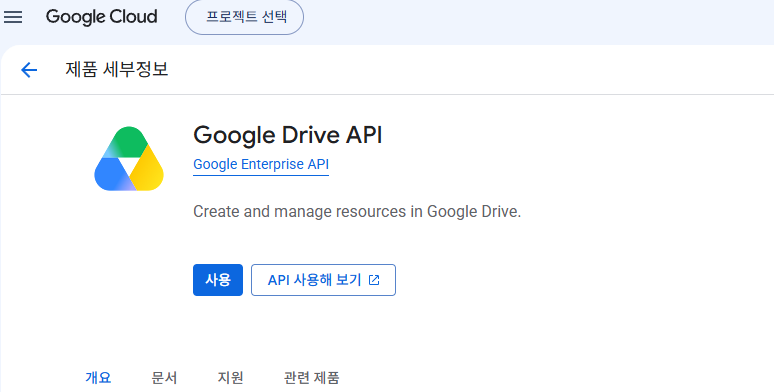Screen dimensions: 774x392
Task: Click the Google Drive API product logo
Action: pos(129,158)
